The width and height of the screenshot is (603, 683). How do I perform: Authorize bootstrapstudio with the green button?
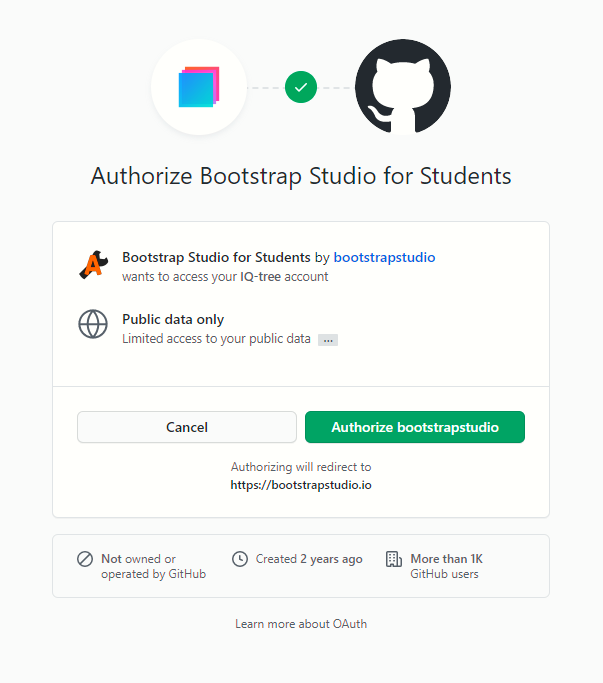(415, 427)
